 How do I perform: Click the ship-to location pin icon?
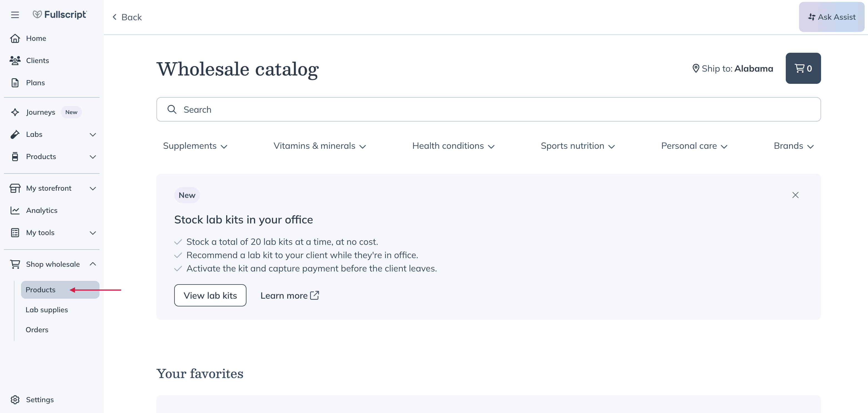[x=695, y=69]
